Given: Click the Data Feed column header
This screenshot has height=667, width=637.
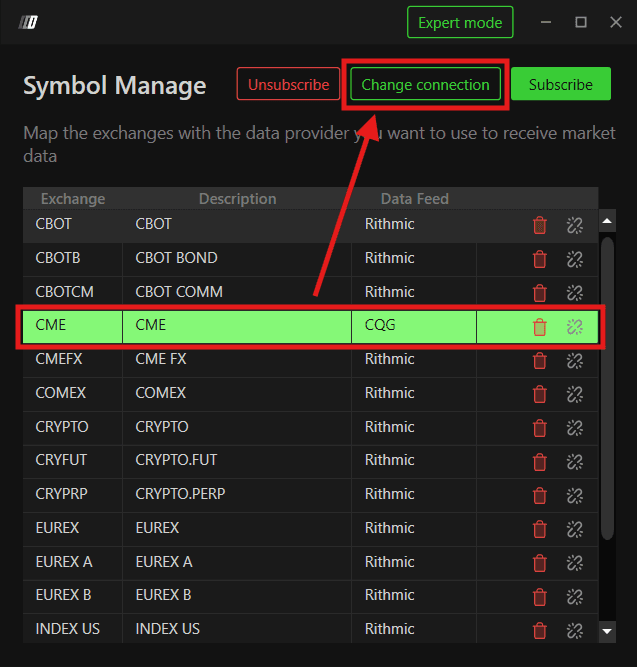Looking at the screenshot, I should point(414,199).
